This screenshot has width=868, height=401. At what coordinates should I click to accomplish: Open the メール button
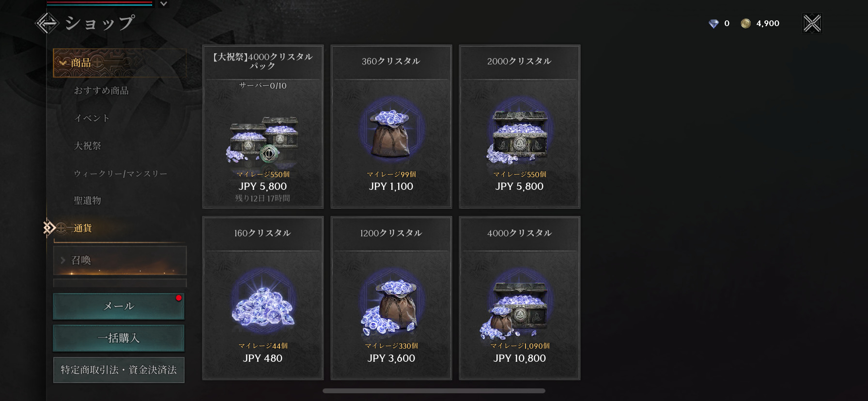[119, 306]
